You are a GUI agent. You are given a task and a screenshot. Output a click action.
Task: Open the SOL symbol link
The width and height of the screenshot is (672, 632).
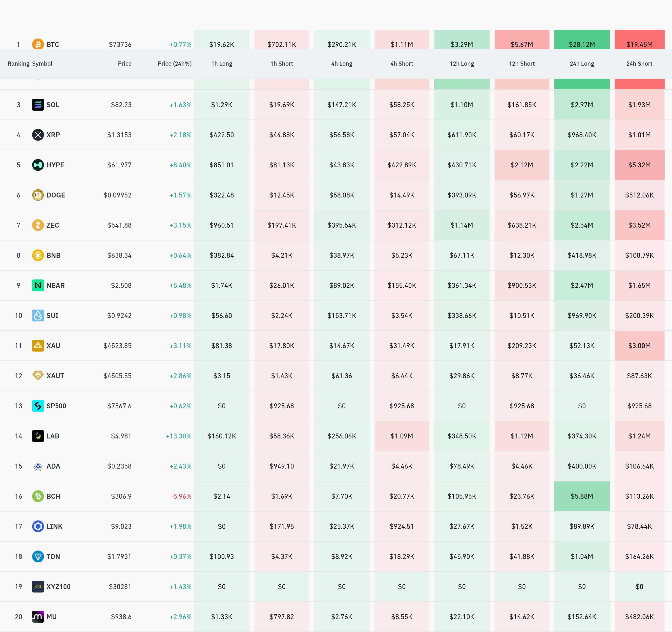click(53, 105)
